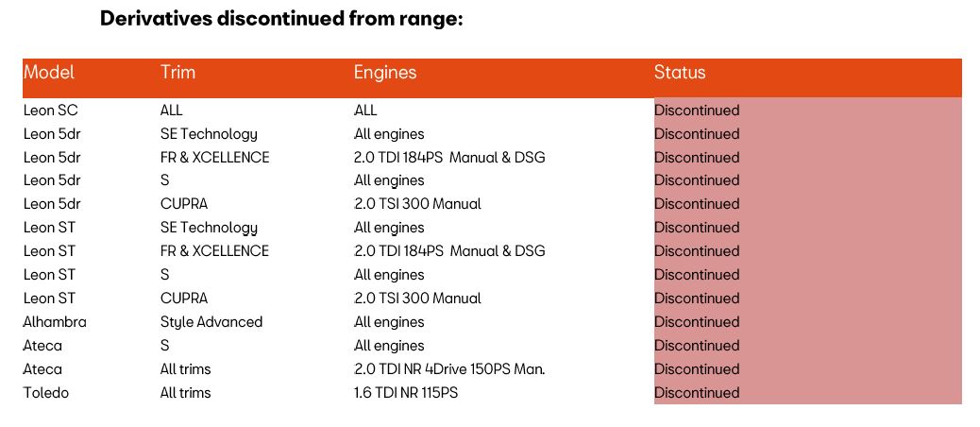Click the Style Advanced trim cell

[x=211, y=322]
